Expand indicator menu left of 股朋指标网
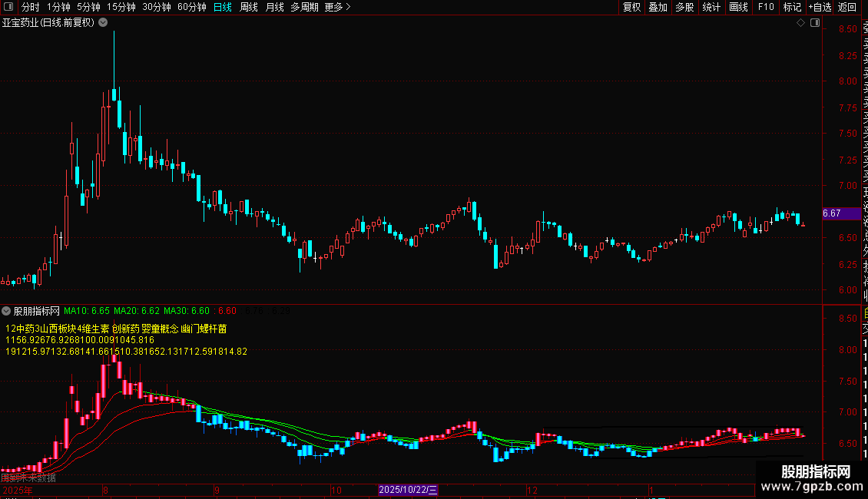Screen dimensions: 868x499 (6, 311)
